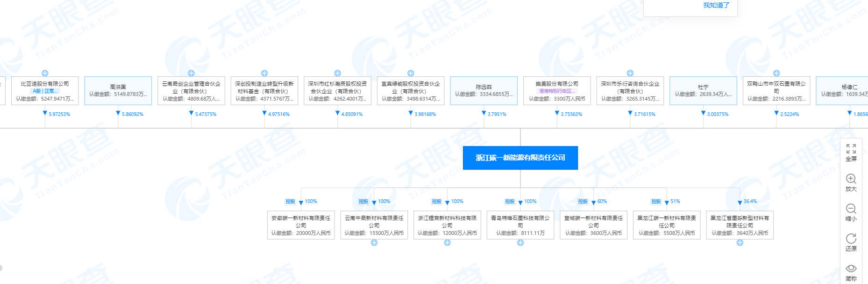Image resolution: width=868 pixels, height=284 pixels.
Task: Expand the plus above 深圳市乐衍咨询合伙企业
Action: (630, 73)
